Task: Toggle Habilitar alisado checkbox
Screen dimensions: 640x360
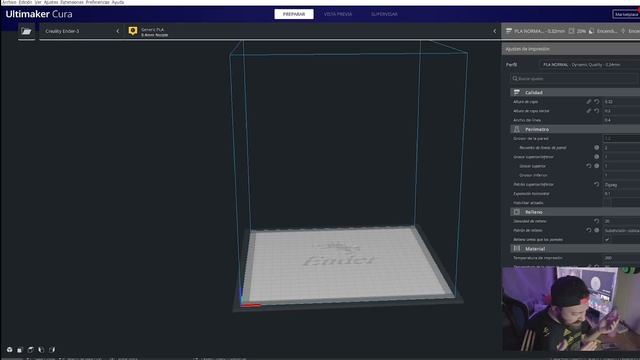Action: click(607, 203)
